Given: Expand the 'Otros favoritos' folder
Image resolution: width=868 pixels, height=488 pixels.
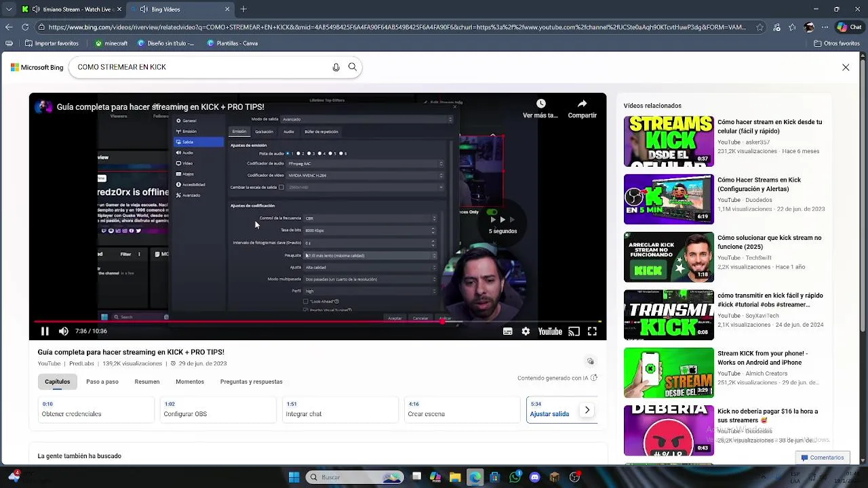Looking at the screenshot, I should tap(837, 43).
